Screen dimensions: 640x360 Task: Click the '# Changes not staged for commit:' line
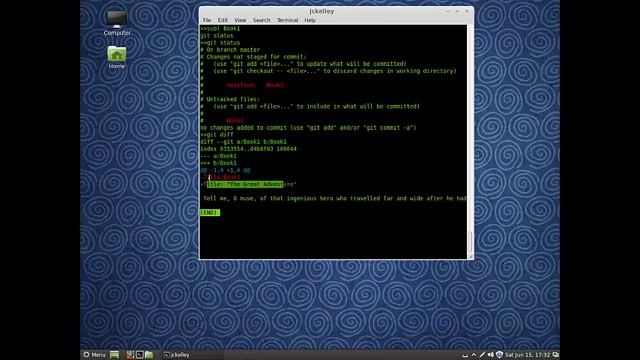coord(253,57)
